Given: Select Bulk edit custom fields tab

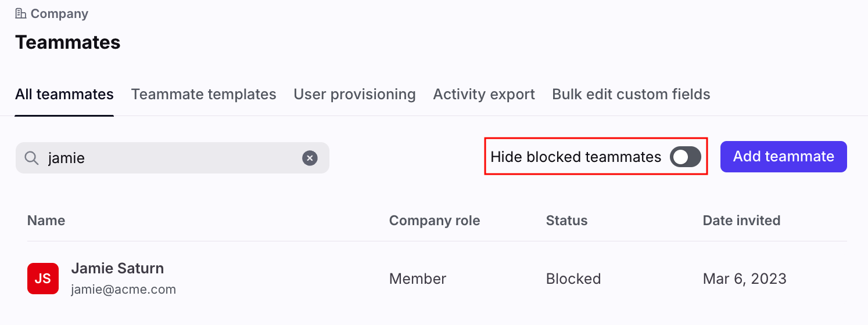Looking at the screenshot, I should tap(631, 95).
